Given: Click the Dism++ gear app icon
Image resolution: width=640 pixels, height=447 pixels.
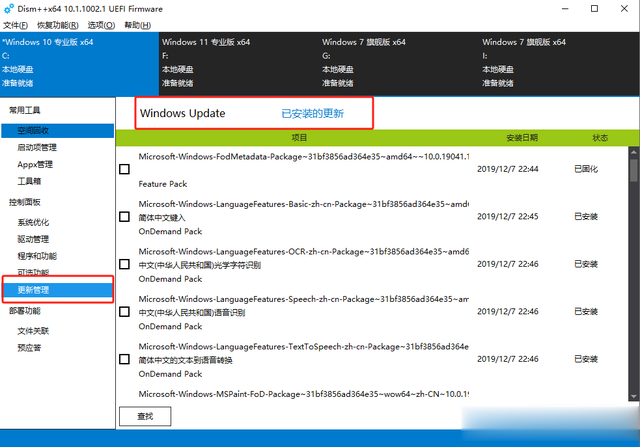Looking at the screenshot, I should [8, 9].
